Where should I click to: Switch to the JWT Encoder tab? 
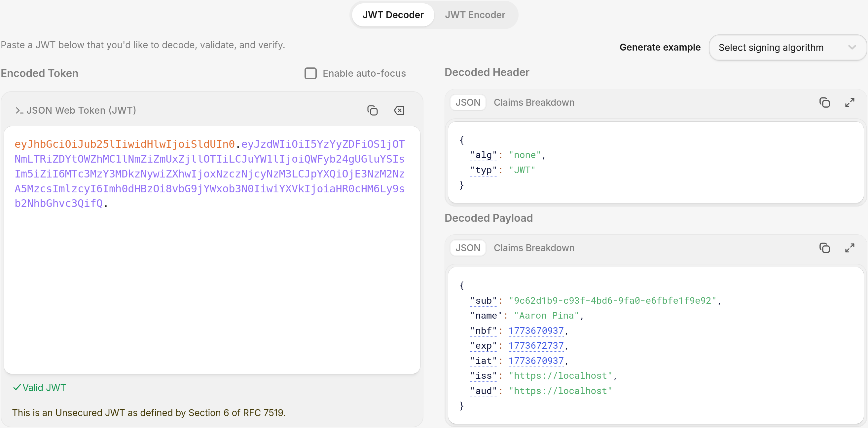click(x=475, y=15)
